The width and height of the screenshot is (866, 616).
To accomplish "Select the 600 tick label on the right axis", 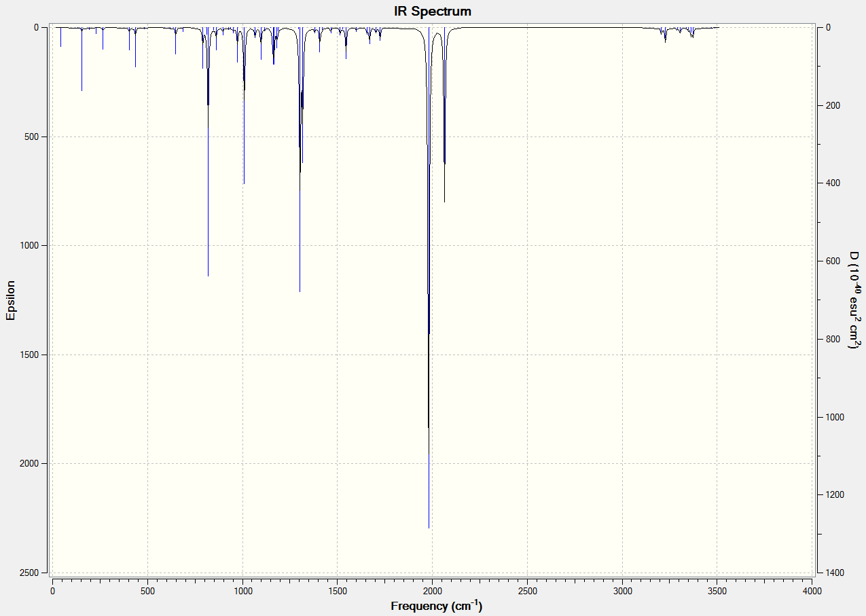I will 833,261.
